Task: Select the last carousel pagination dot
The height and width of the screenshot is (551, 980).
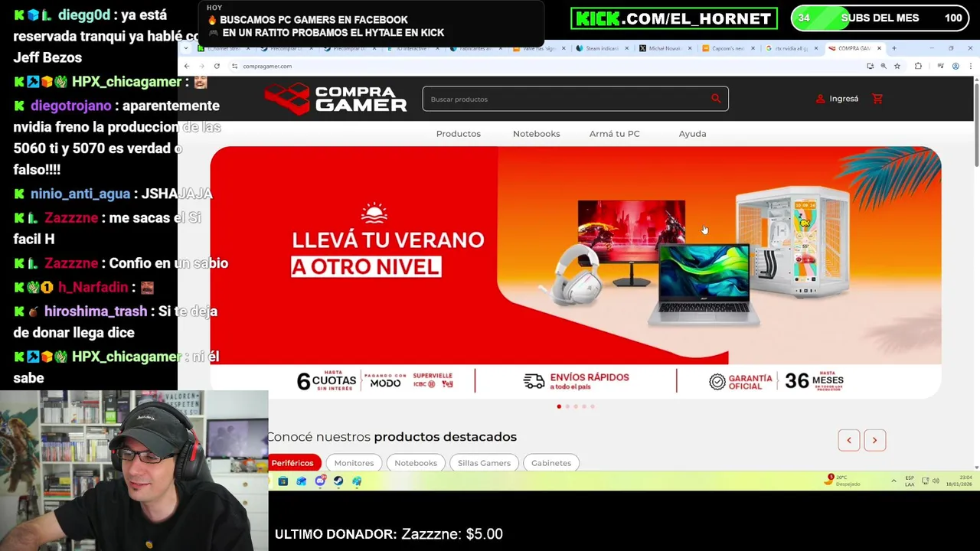Action: pos(593,406)
